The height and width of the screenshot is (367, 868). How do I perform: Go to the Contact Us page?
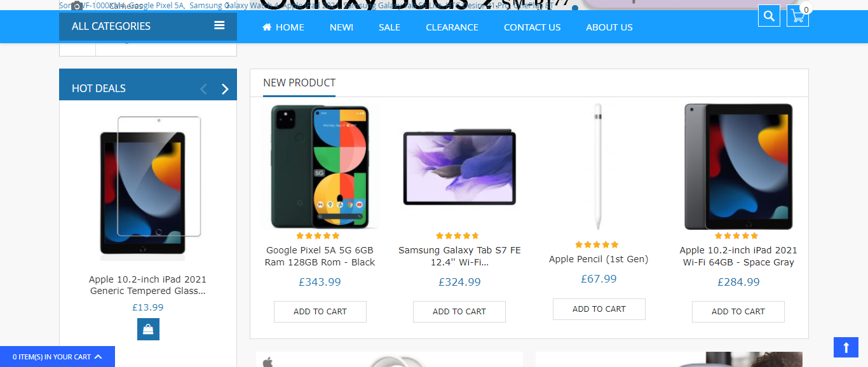pyautogui.click(x=532, y=27)
